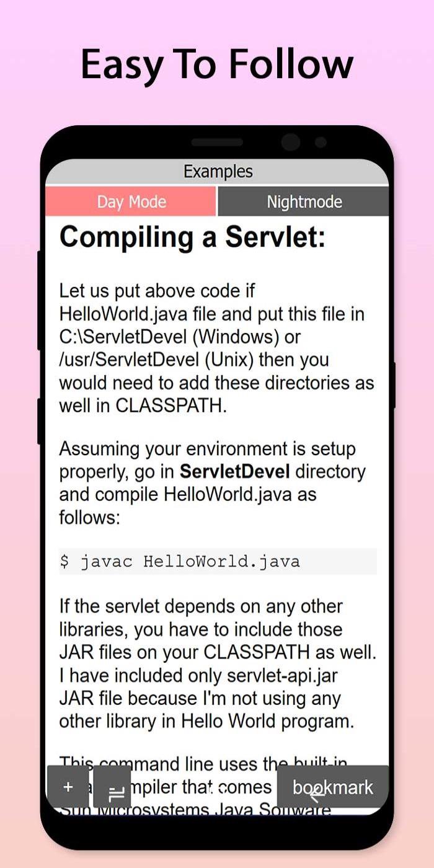This screenshot has height=868, width=434.
Task: Tap the back arrow on the bookmark button
Action: 317,793
